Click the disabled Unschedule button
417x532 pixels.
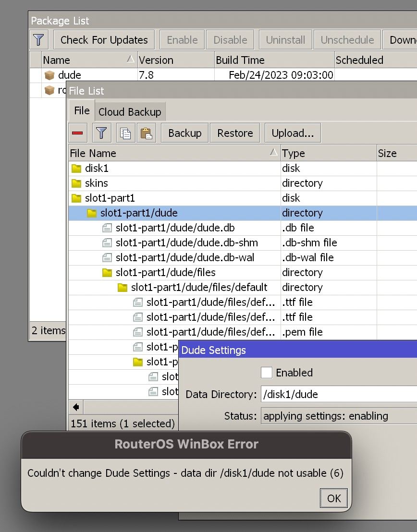[347, 40]
